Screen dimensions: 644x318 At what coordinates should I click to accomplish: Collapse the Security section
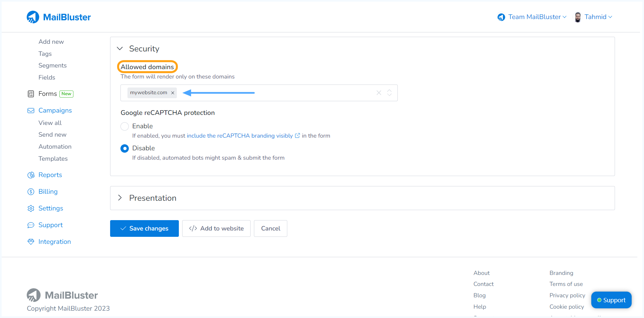coord(120,48)
